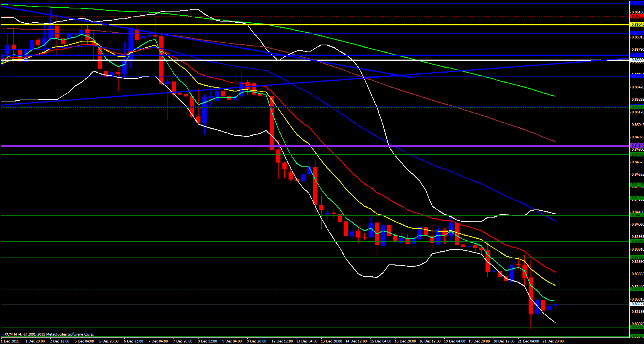This screenshot has height=344, width=644.
Task: Click the '12 Dec 12:00' time label
Action: tap(281, 341)
